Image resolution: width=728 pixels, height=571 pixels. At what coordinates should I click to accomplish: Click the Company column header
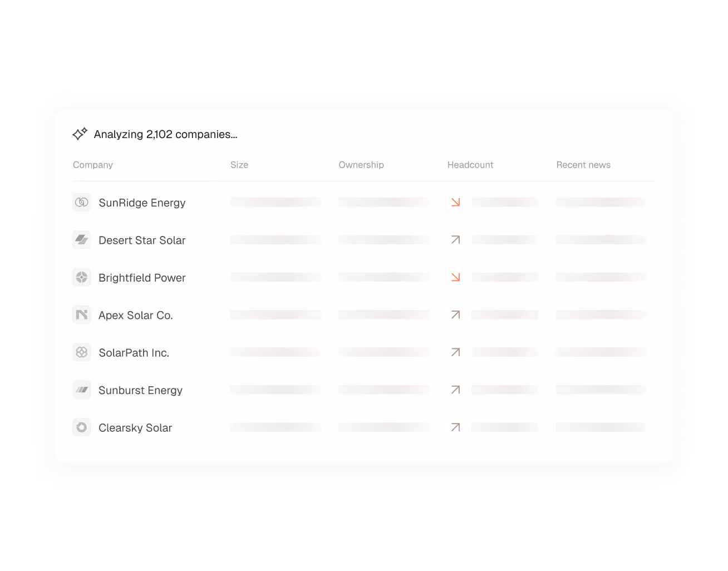click(93, 165)
